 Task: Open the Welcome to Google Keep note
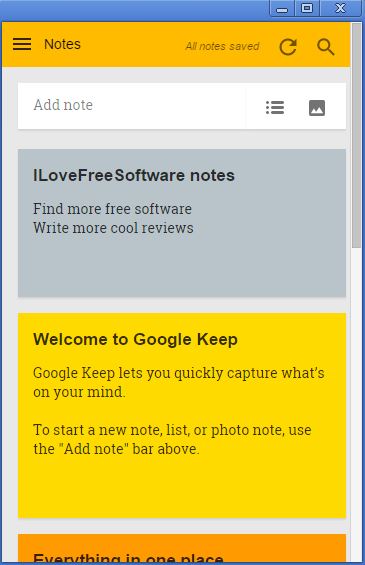point(182,415)
